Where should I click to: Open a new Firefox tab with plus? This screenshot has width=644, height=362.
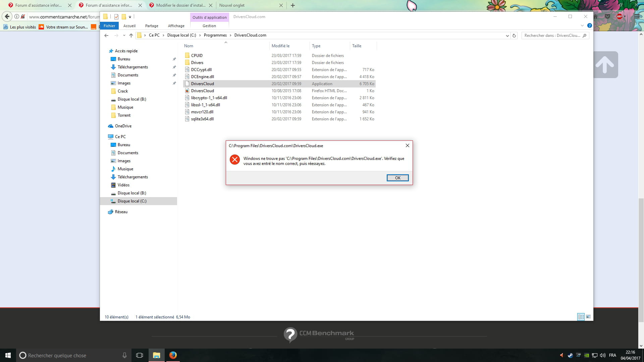[292, 5]
